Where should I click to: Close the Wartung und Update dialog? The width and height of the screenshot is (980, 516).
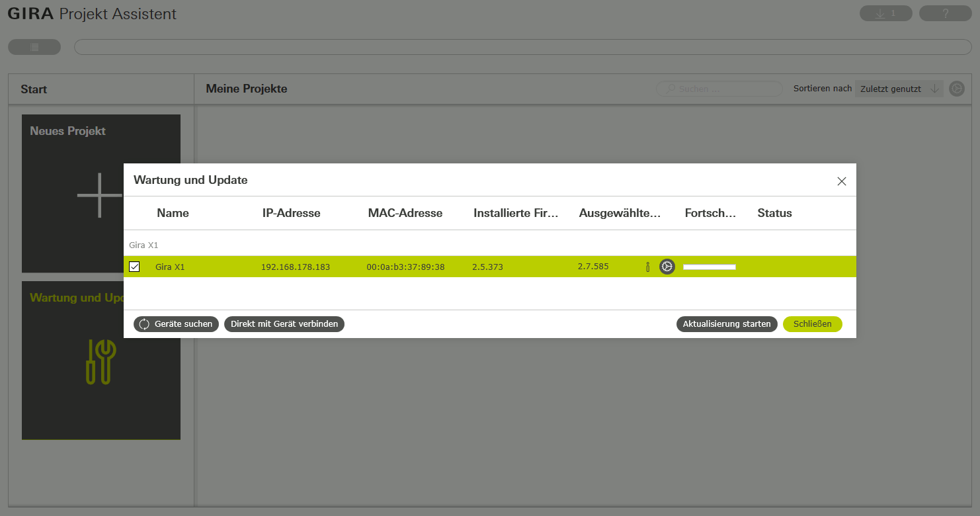click(841, 181)
